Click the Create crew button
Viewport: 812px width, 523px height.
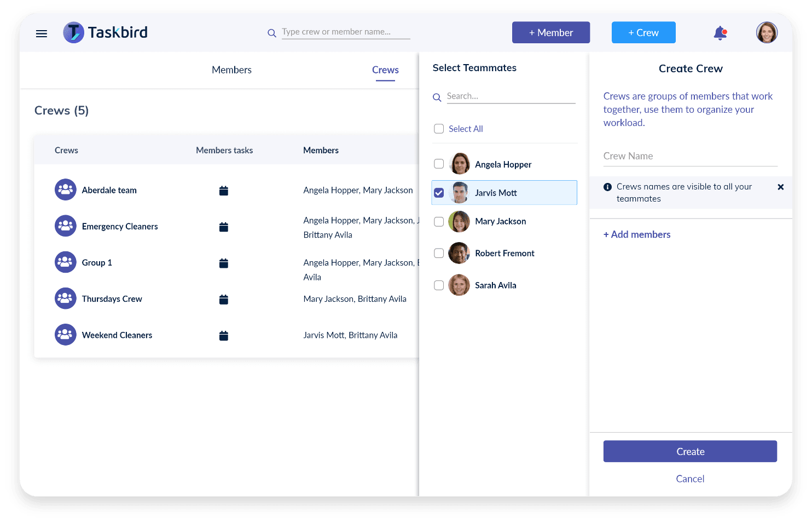coord(690,451)
